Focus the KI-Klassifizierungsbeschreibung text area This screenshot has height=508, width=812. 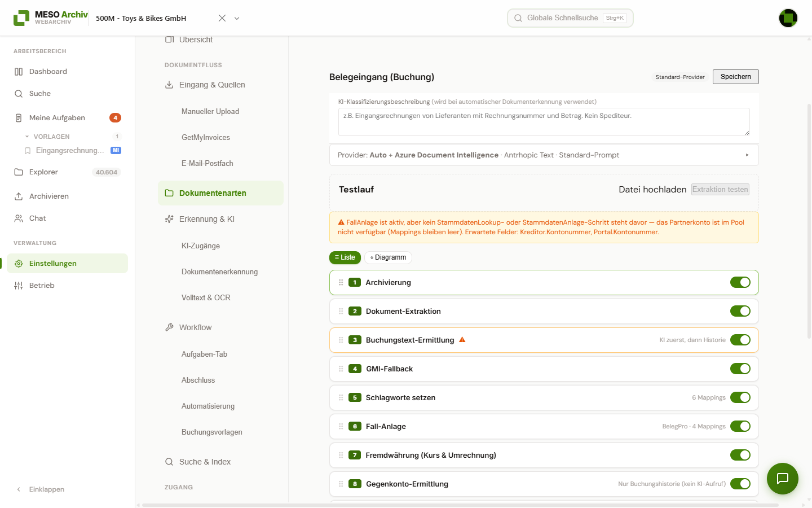(544, 122)
